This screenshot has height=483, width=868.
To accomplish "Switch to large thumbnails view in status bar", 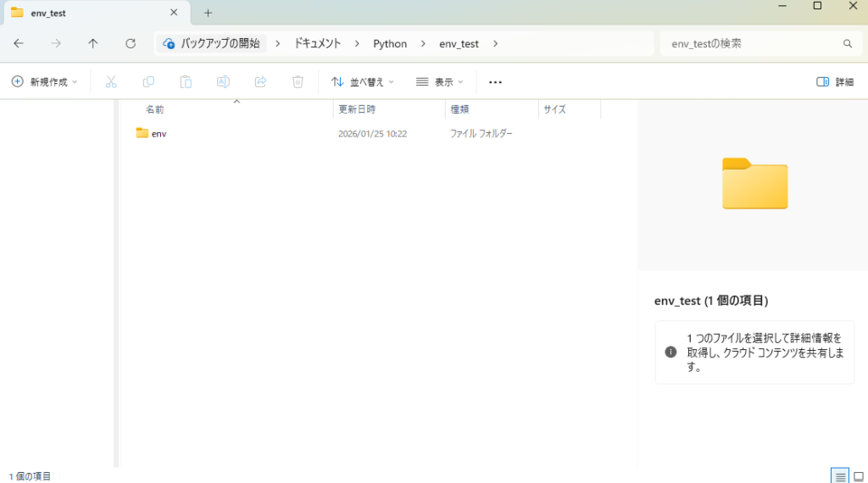I will (858, 475).
